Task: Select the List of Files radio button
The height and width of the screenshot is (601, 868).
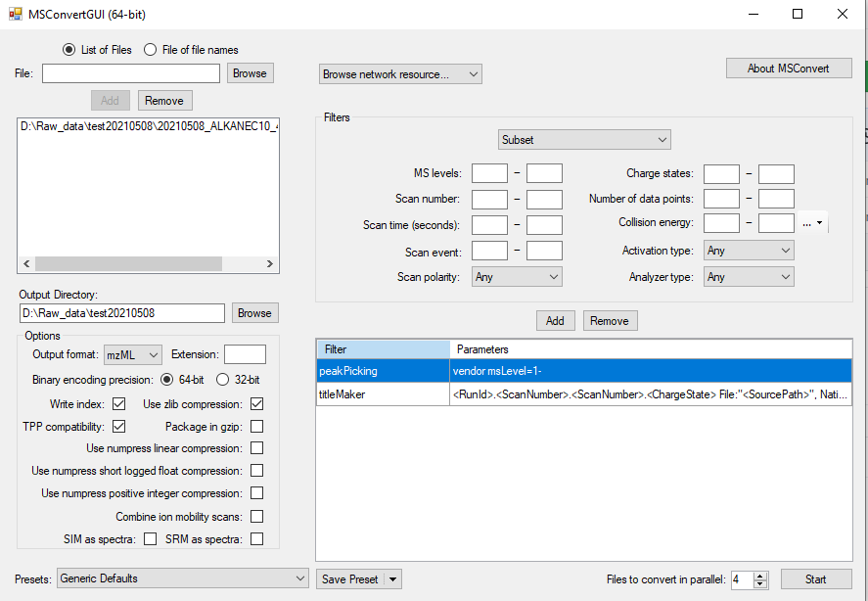Action: tap(69, 50)
